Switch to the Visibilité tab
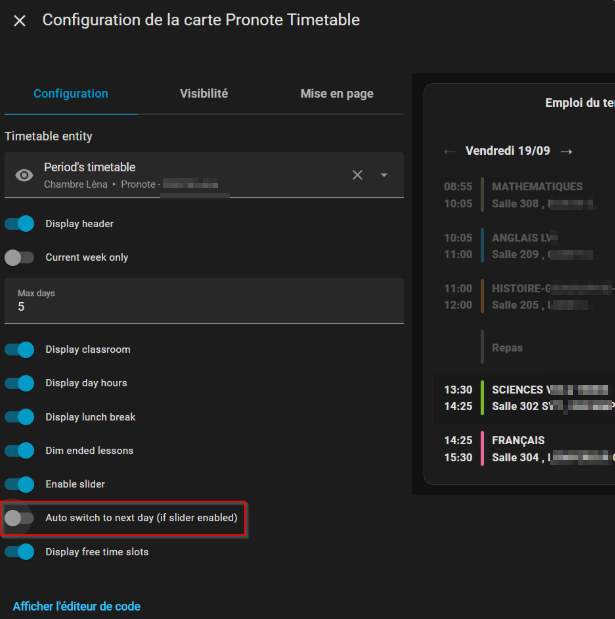 tap(204, 94)
